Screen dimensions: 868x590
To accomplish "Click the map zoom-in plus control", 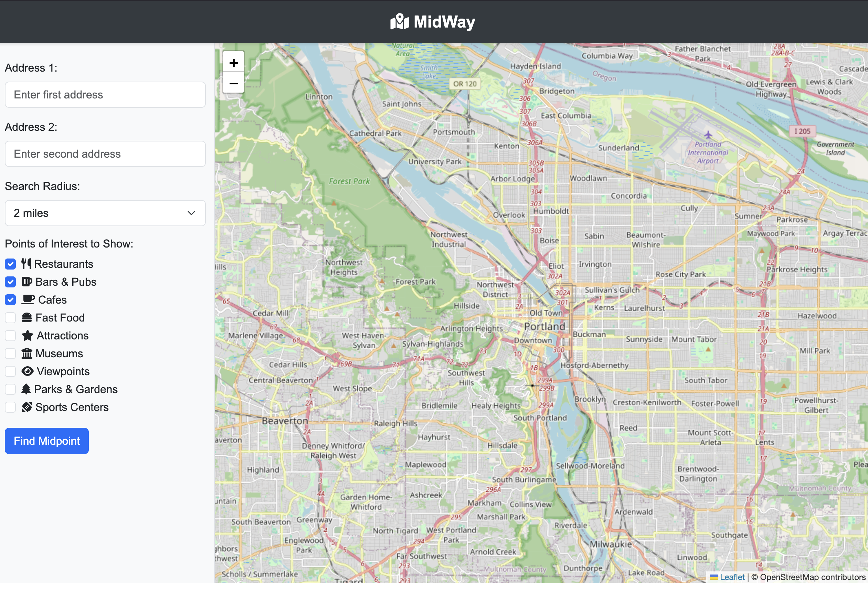I will point(233,62).
